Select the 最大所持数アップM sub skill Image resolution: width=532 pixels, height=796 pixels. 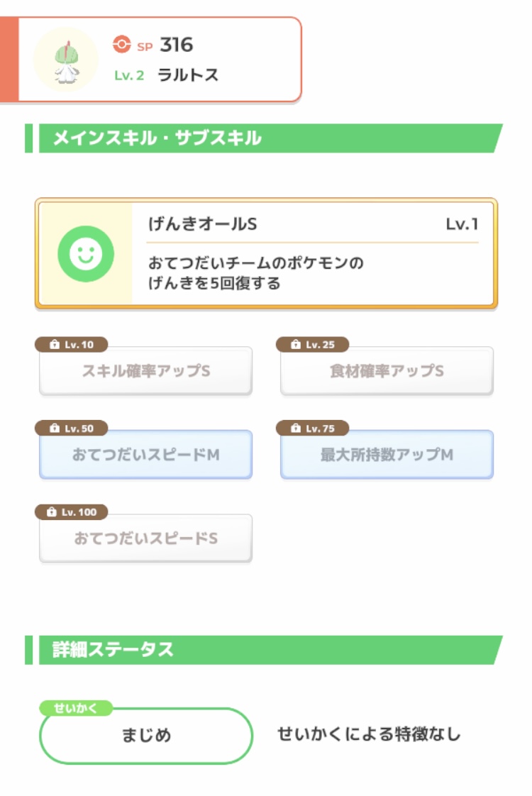(x=387, y=455)
